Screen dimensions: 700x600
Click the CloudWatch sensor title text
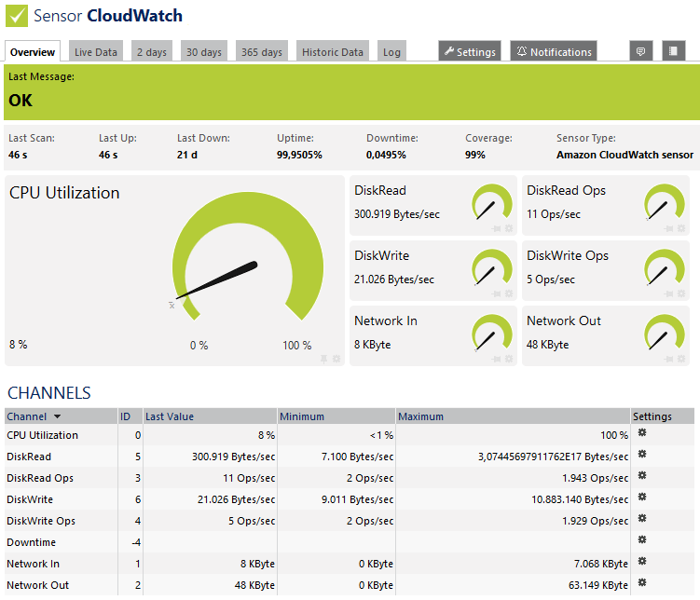point(134,16)
